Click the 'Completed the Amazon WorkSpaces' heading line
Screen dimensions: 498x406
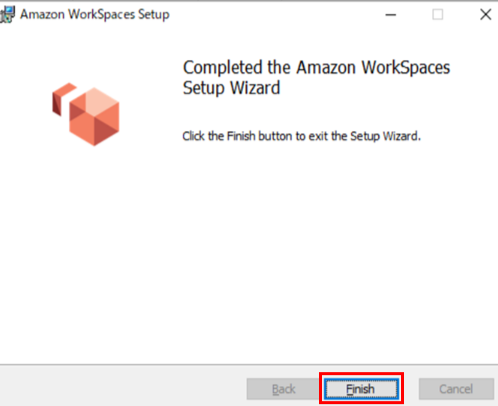point(316,68)
